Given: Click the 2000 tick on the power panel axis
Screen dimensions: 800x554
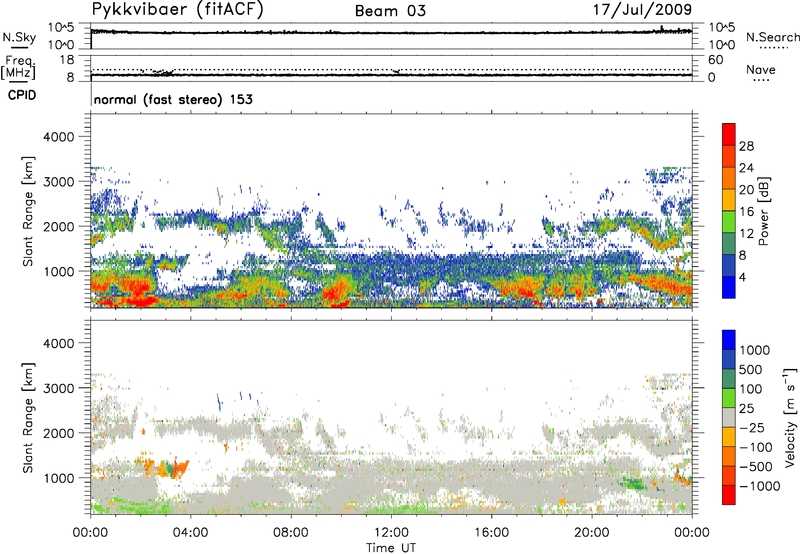Looking at the screenshot, I should point(58,226).
